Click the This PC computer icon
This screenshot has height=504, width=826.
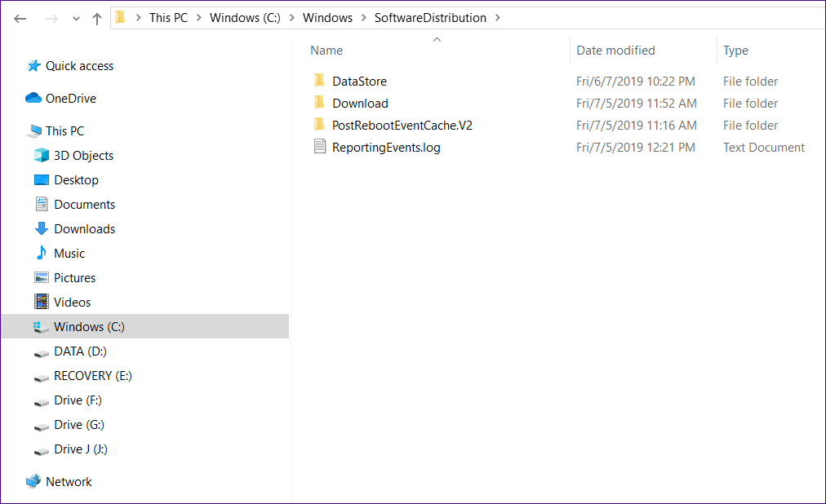[x=35, y=131]
